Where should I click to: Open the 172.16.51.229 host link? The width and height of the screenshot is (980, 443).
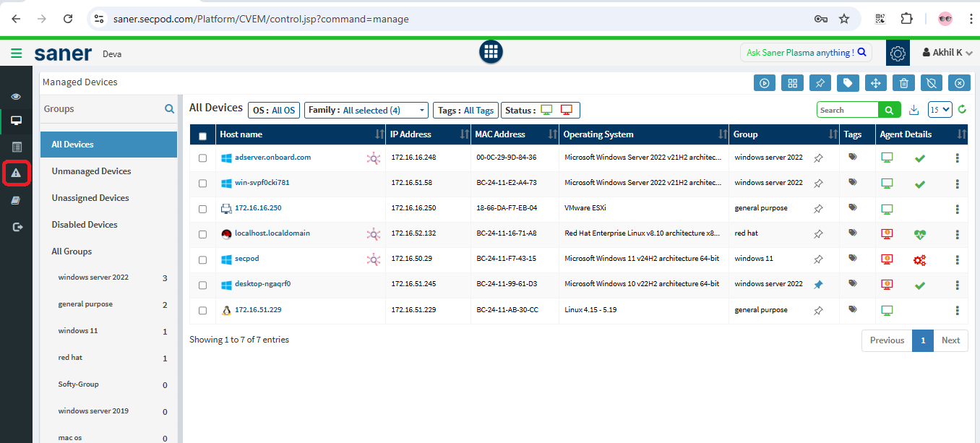tap(258, 310)
